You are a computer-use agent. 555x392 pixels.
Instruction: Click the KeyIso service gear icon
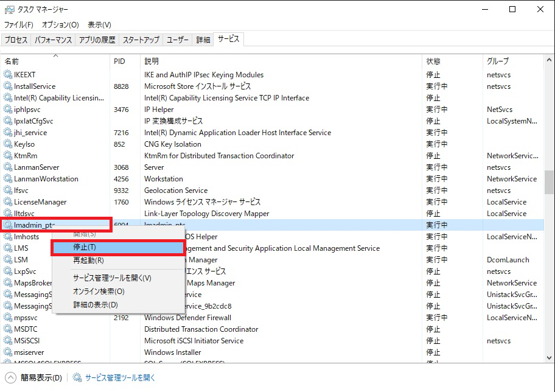coord(8,144)
